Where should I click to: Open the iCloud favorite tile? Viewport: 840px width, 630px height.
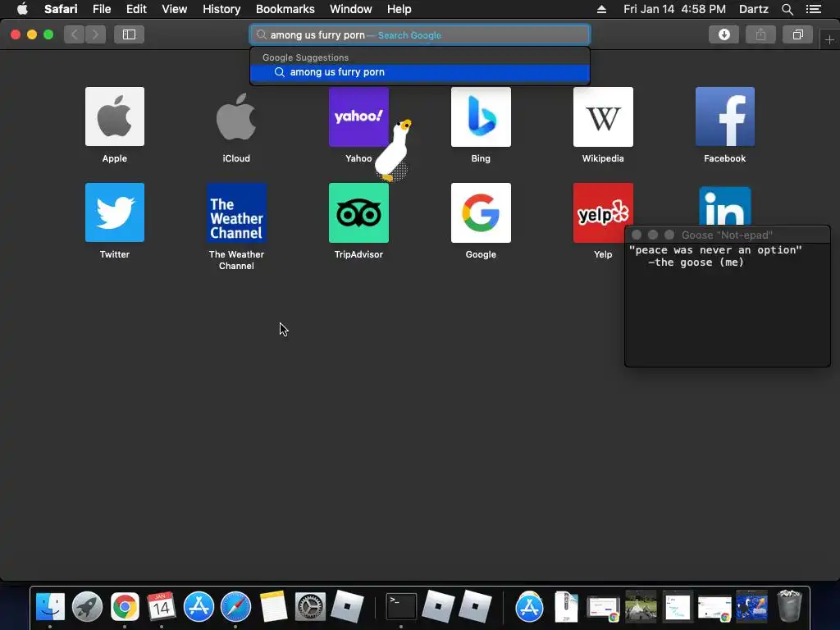click(236, 116)
